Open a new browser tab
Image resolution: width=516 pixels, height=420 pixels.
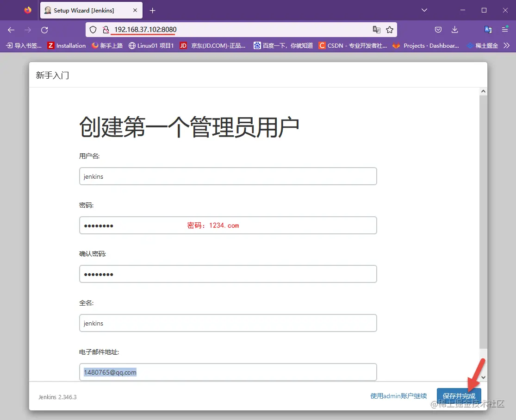152,11
